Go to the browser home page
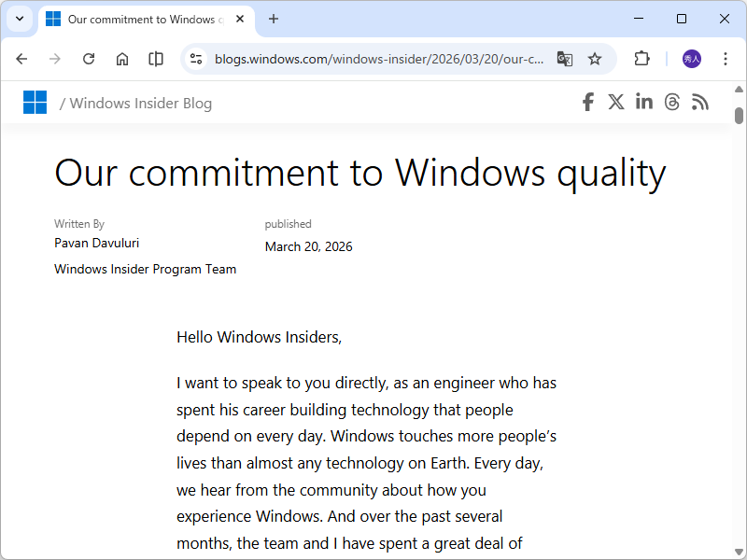This screenshot has width=747, height=560. pos(121,58)
